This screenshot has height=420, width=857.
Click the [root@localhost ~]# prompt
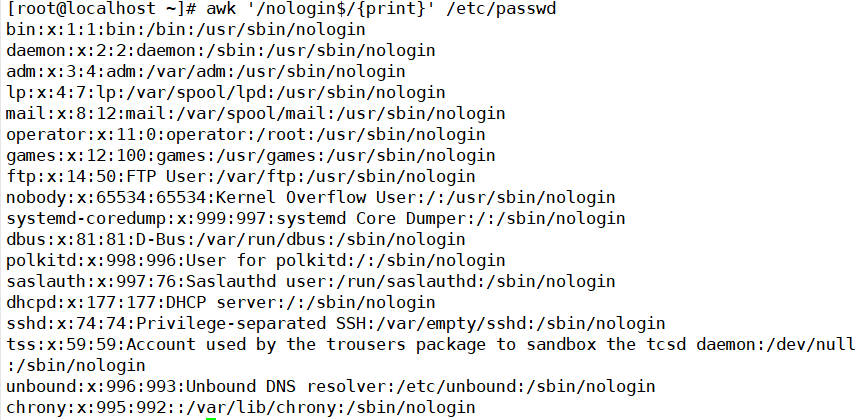pyautogui.click(x=102, y=9)
